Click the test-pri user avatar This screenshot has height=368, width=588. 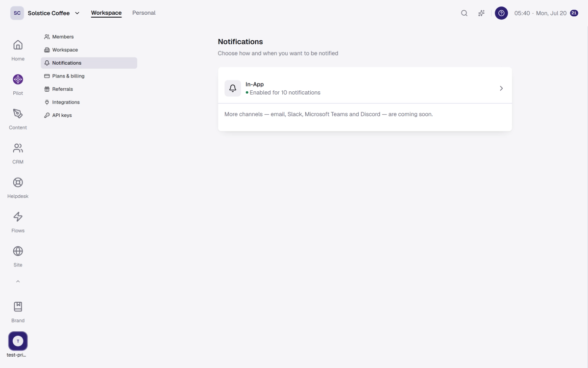[x=18, y=341]
